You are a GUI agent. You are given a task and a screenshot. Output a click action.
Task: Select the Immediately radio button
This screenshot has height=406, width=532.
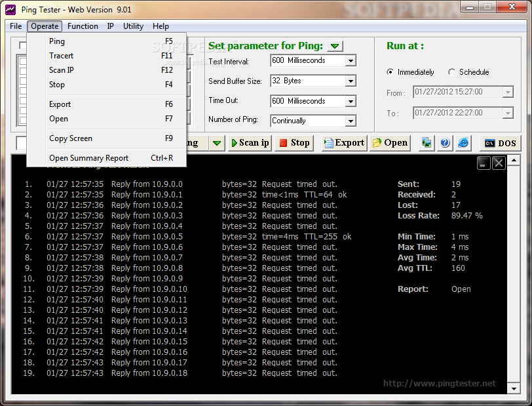tap(390, 72)
